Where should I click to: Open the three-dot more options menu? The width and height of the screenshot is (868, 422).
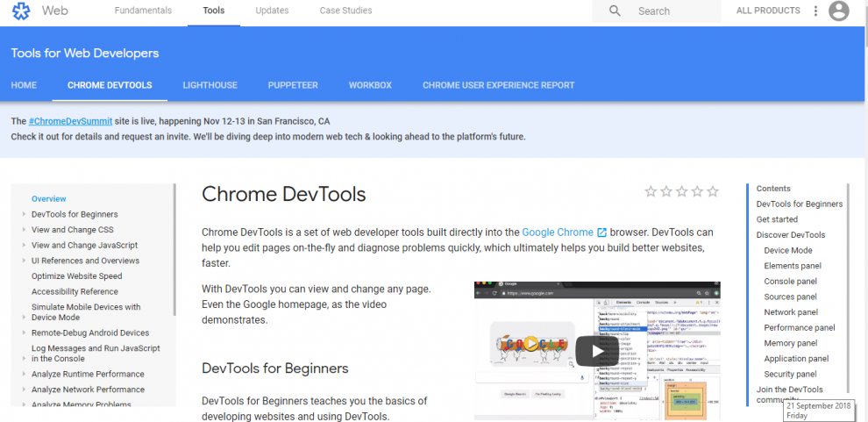click(815, 11)
